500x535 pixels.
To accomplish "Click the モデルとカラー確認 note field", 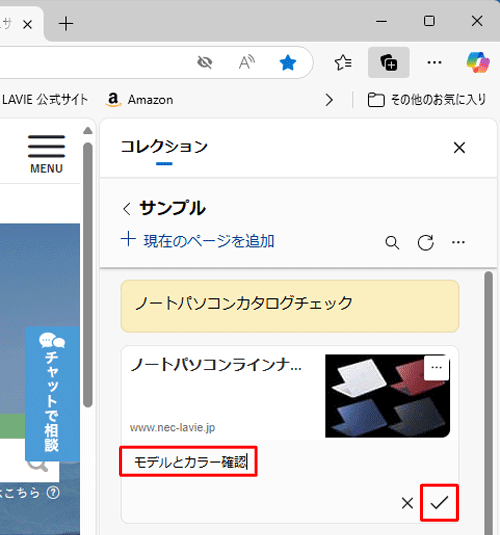I will (x=188, y=461).
